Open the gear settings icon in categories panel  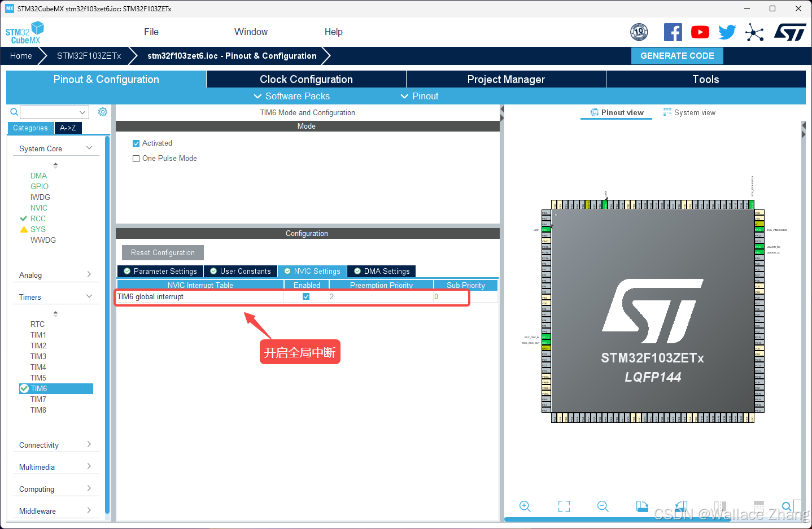click(103, 112)
